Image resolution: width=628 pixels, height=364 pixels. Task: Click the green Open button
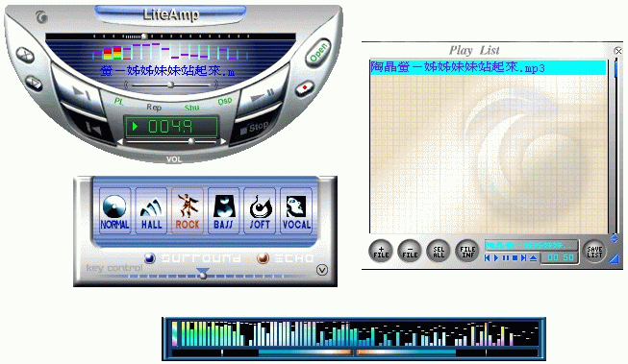[x=318, y=53]
